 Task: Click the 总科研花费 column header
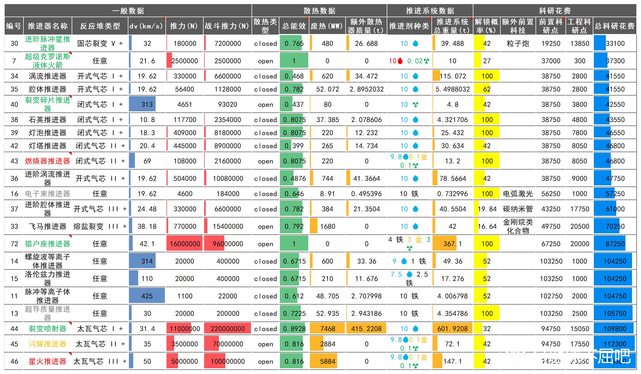click(x=614, y=26)
